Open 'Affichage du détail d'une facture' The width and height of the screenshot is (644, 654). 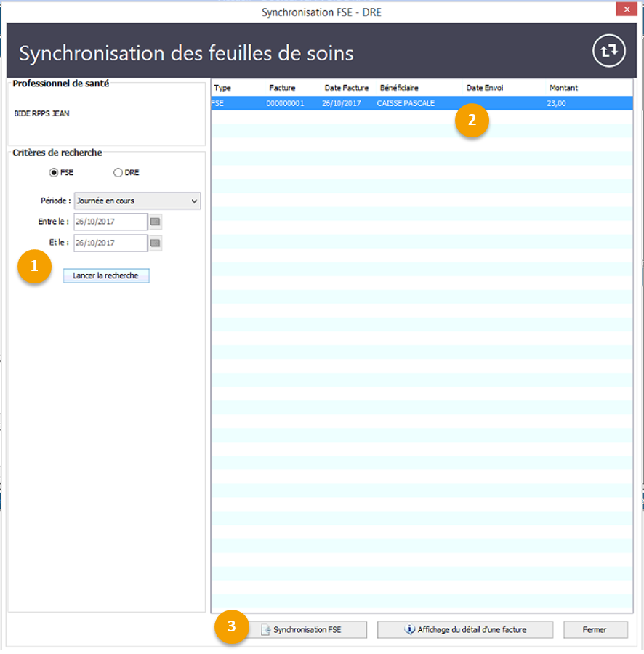(x=464, y=629)
